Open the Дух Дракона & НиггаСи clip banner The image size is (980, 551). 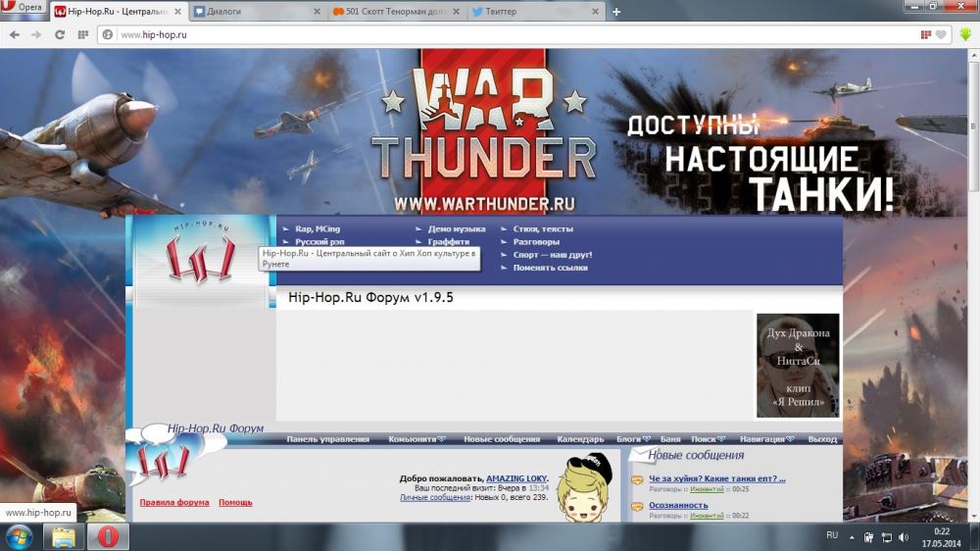[x=798, y=366]
